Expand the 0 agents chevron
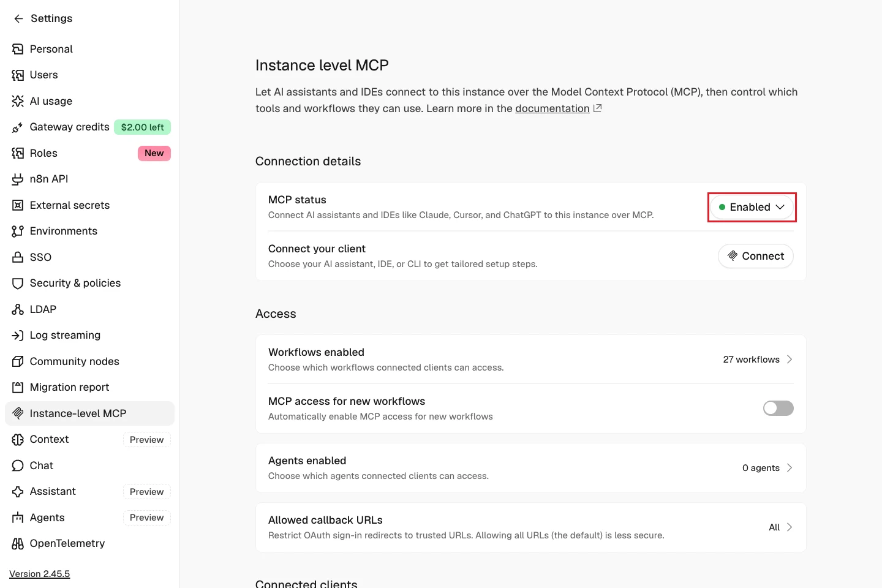Screen dimensions: 882x588 [790, 468]
